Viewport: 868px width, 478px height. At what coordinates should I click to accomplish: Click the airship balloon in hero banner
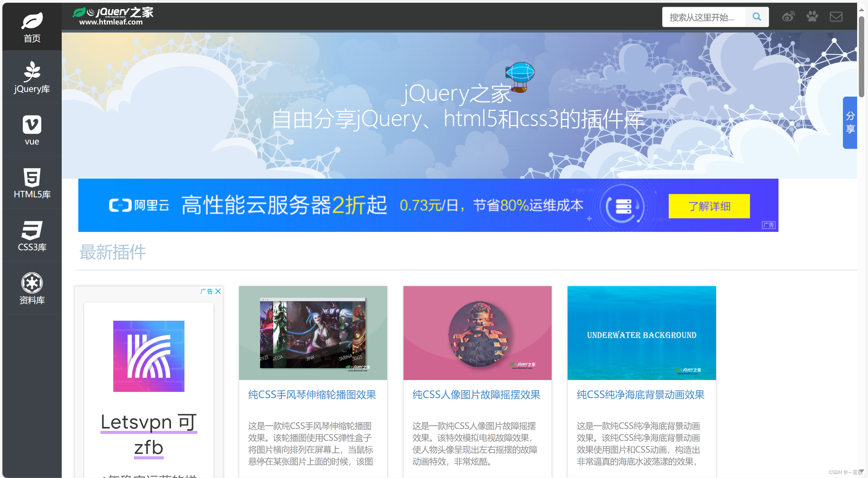click(x=520, y=77)
